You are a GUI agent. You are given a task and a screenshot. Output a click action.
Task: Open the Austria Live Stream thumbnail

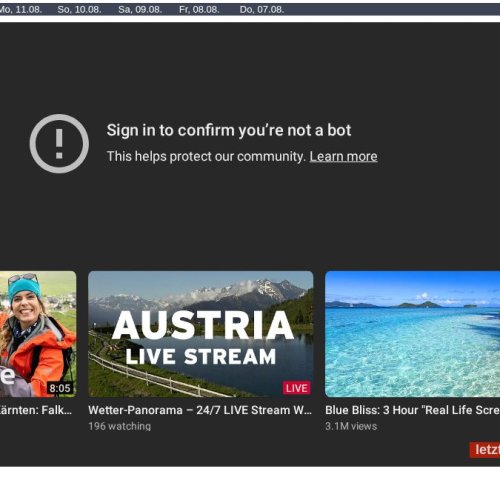point(201,334)
